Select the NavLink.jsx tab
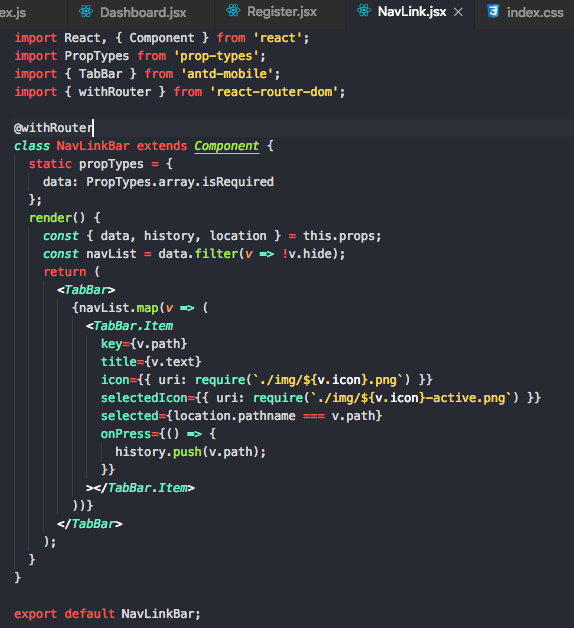 411,12
